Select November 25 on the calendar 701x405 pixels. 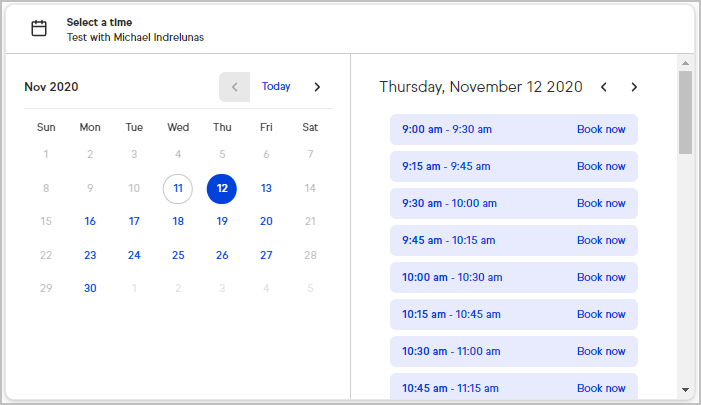(178, 255)
